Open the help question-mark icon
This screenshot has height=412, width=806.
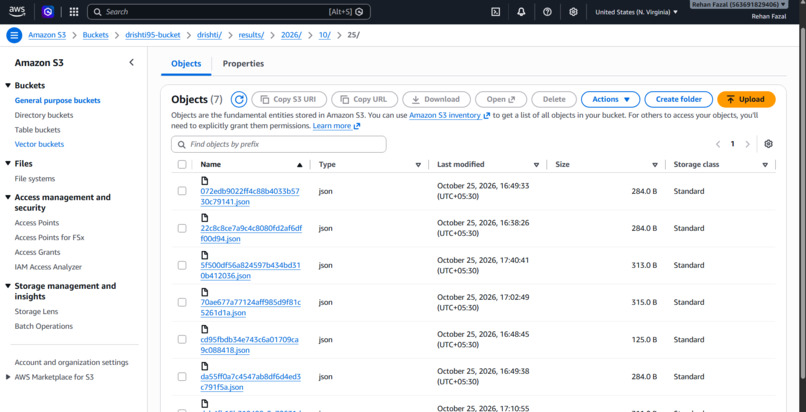pyautogui.click(x=547, y=12)
